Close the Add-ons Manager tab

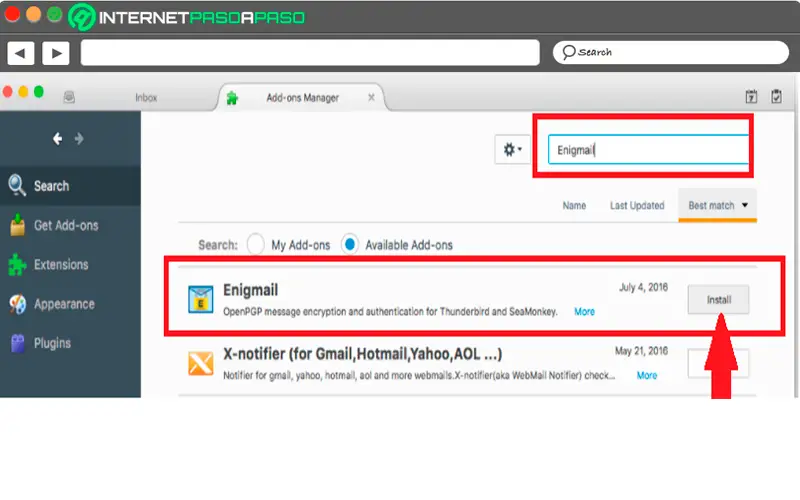[371, 97]
